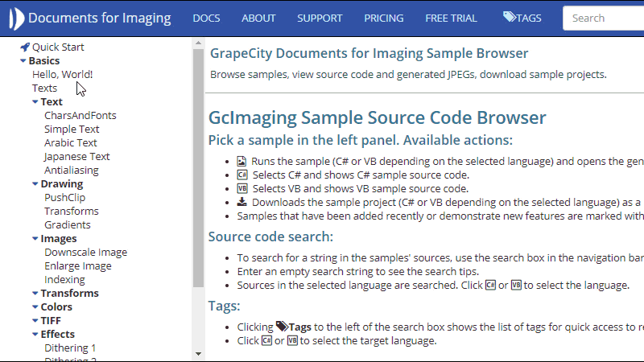644x362 pixels.
Task: Collapse the Drawing tree section
Action: click(x=35, y=184)
